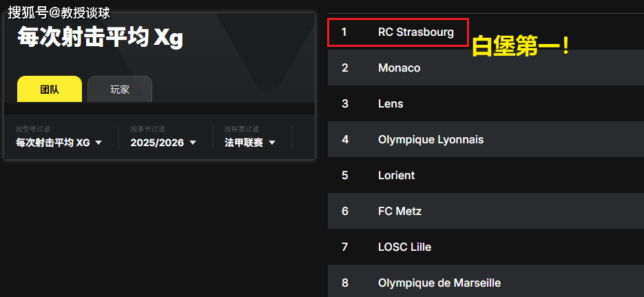Click rank number 6 in the list
The height and width of the screenshot is (297, 644).
[x=345, y=212]
